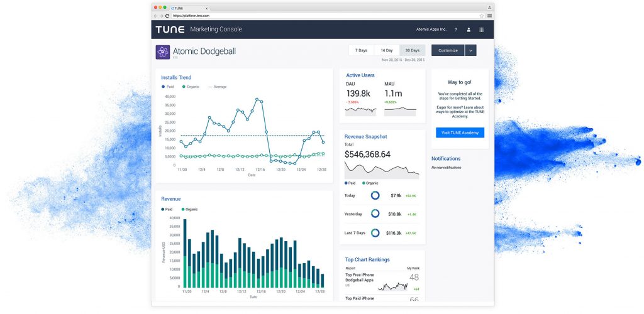Click the browser reload icon

tap(167, 16)
